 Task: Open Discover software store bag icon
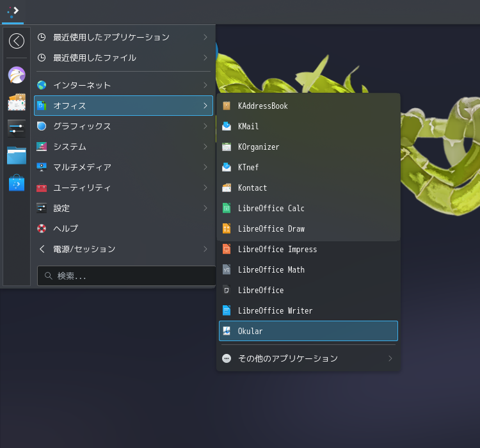point(17,183)
